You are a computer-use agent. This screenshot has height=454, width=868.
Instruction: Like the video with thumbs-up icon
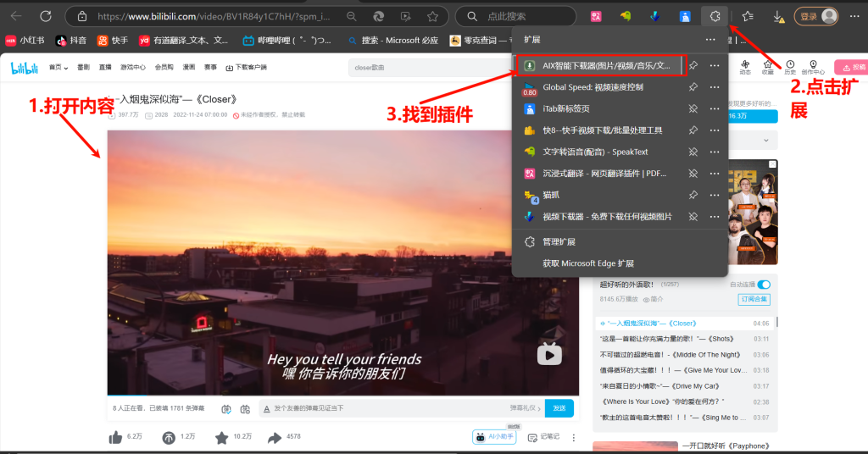[115, 437]
